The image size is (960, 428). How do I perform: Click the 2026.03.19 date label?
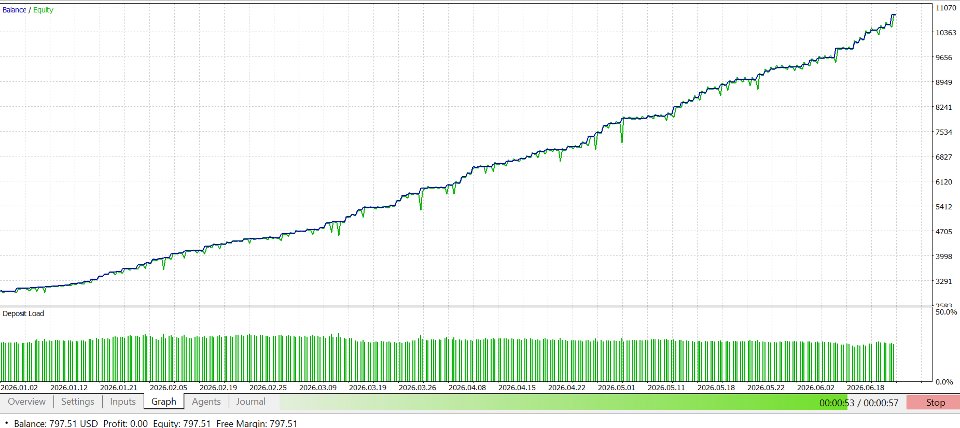pyautogui.click(x=367, y=388)
